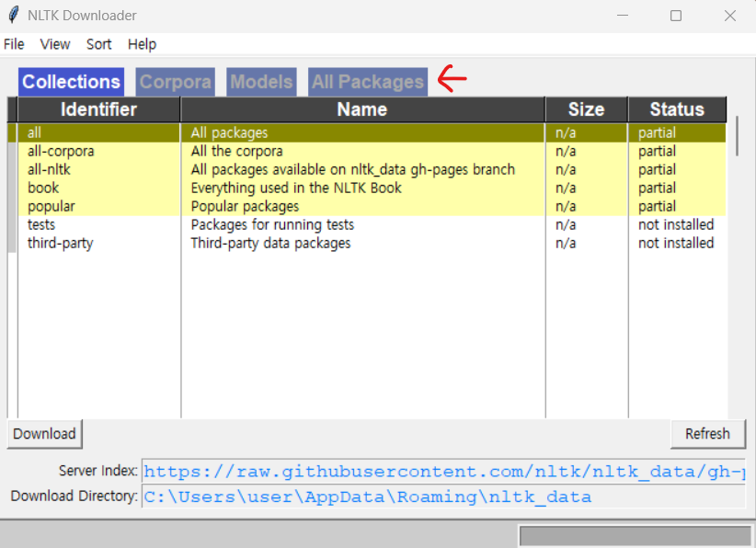The width and height of the screenshot is (756, 548).
Task: Open the File menu
Action: click(x=14, y=44)
